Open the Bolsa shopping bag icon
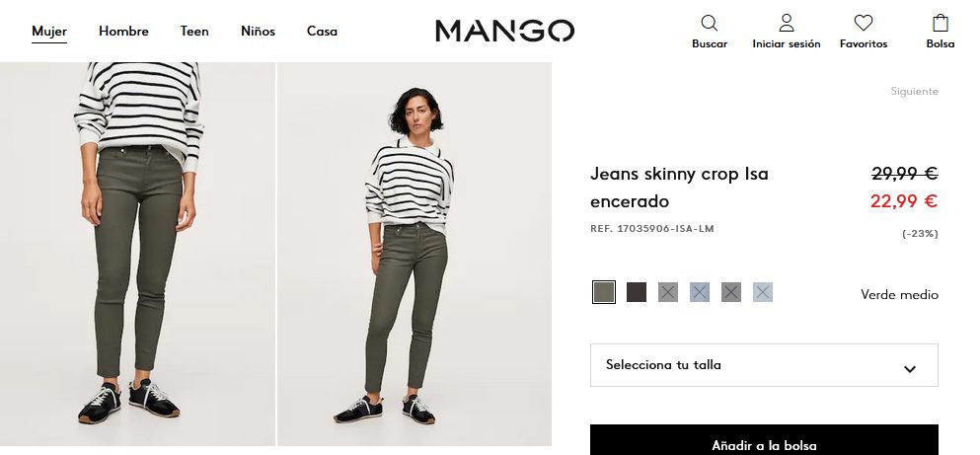980x455 pixels. [x=940, y=23]
